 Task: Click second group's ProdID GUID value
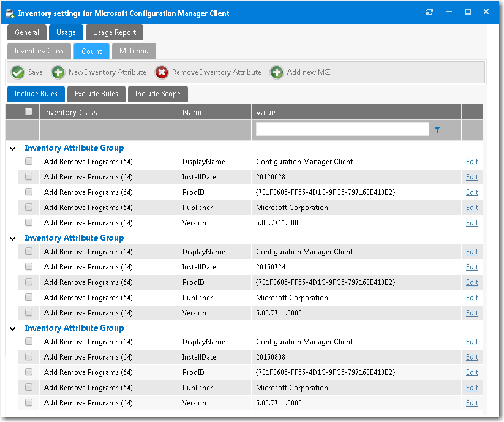point(325,282)
